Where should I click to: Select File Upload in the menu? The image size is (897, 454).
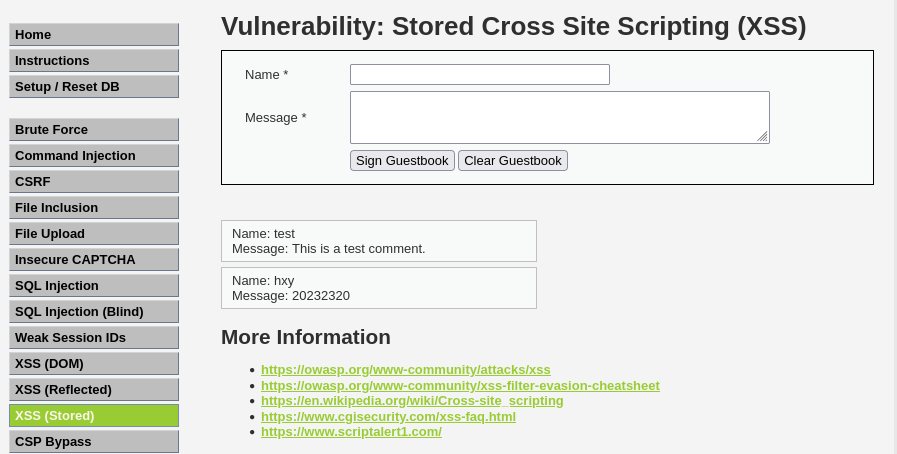[x=94, y=234]
